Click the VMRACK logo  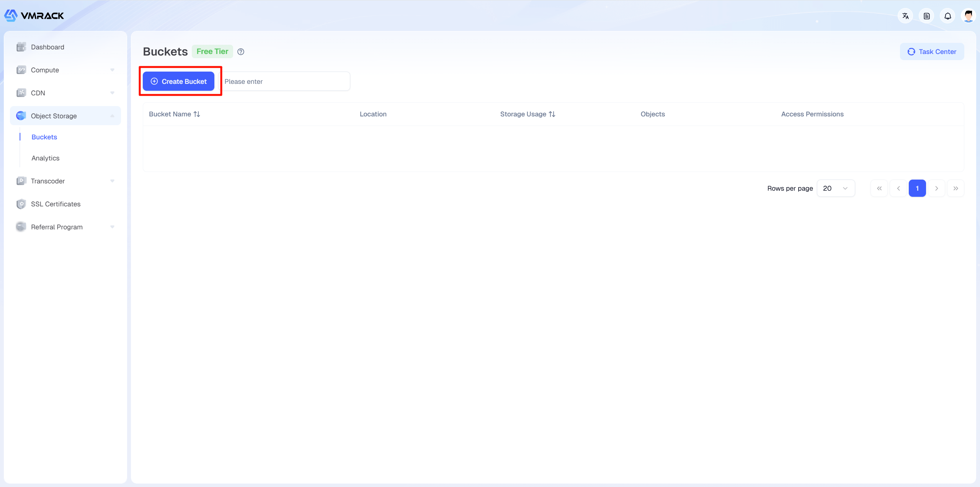pos(34,16)
